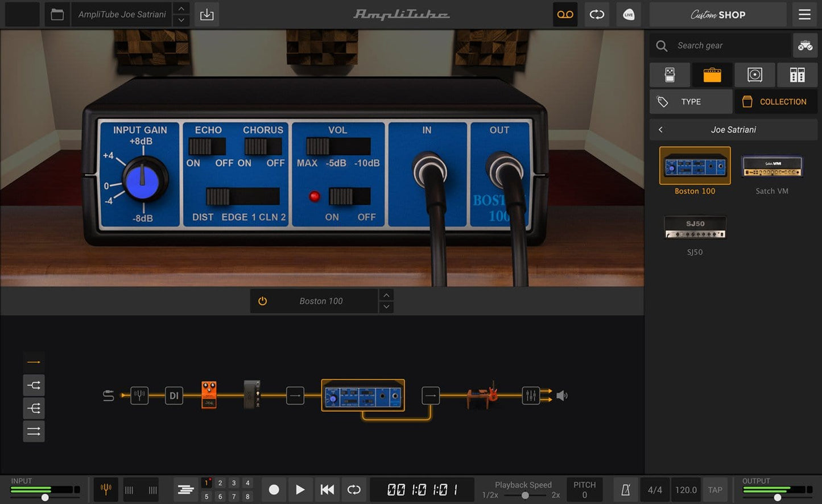
Task: Select next preset with down arrow
Action: pos(181,20)
